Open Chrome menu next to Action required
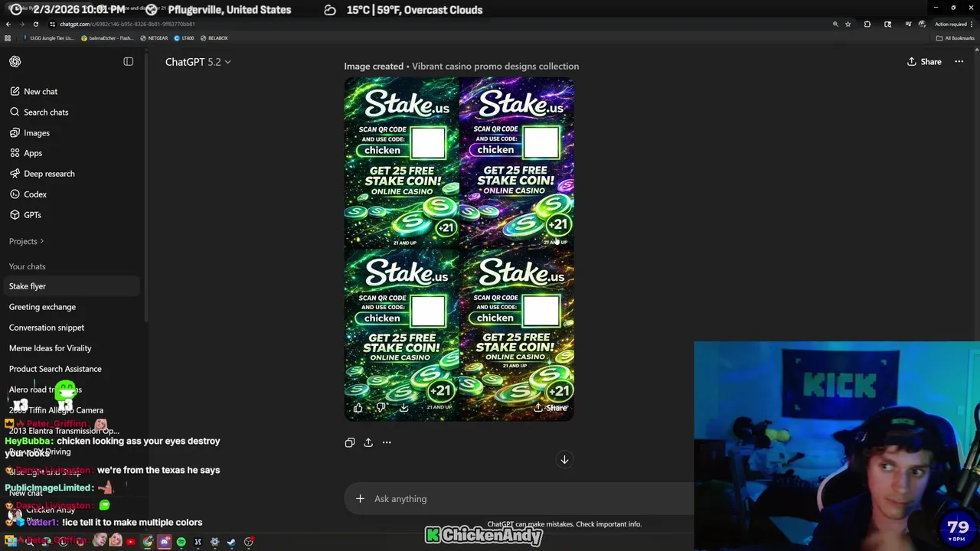Image resolution: width=980 pixels, height=551 pixels. (x=972, y=24)
